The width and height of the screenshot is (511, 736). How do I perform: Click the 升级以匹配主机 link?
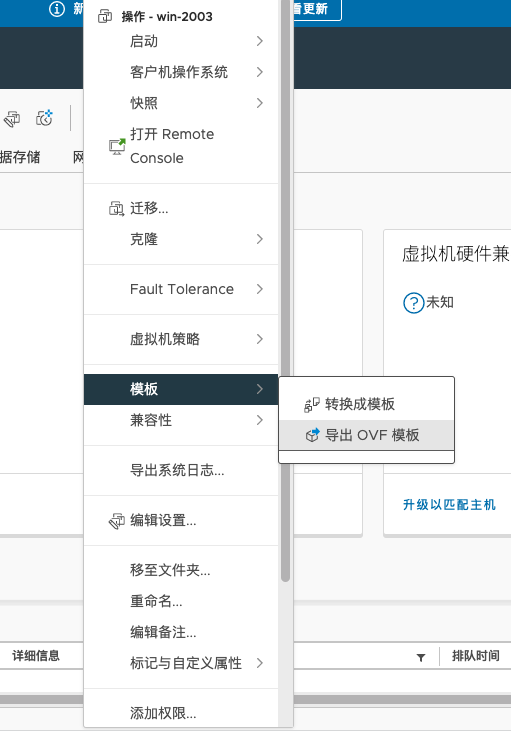[449, 505]
